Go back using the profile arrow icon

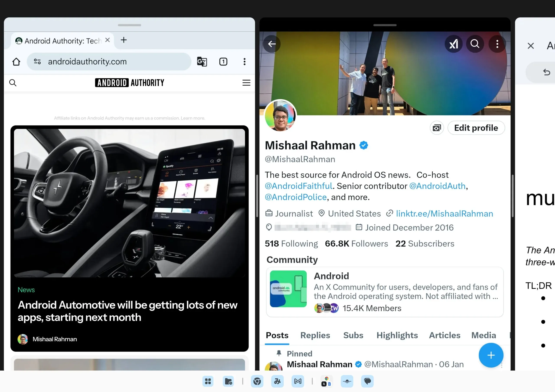coord(272,44)
